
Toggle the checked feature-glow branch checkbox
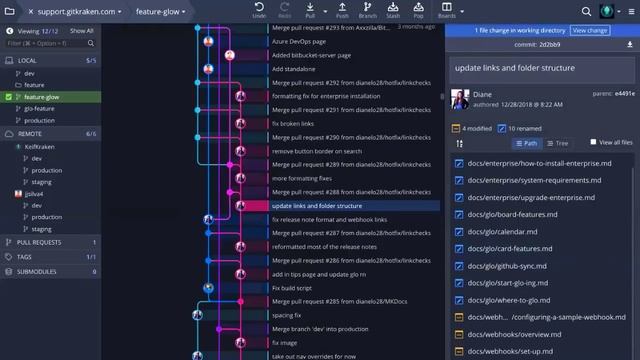[9, 97]
